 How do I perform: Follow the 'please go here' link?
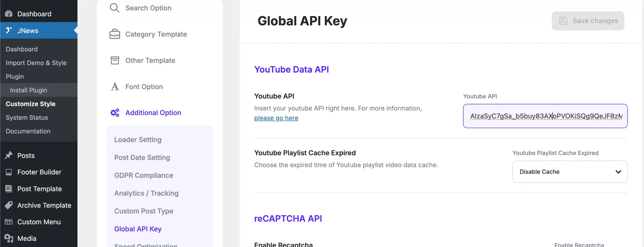pos(276,118)
